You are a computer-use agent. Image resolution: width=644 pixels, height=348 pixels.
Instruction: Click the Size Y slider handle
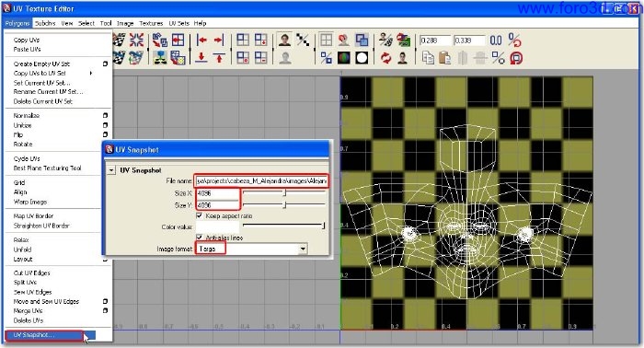click(284, 204)
